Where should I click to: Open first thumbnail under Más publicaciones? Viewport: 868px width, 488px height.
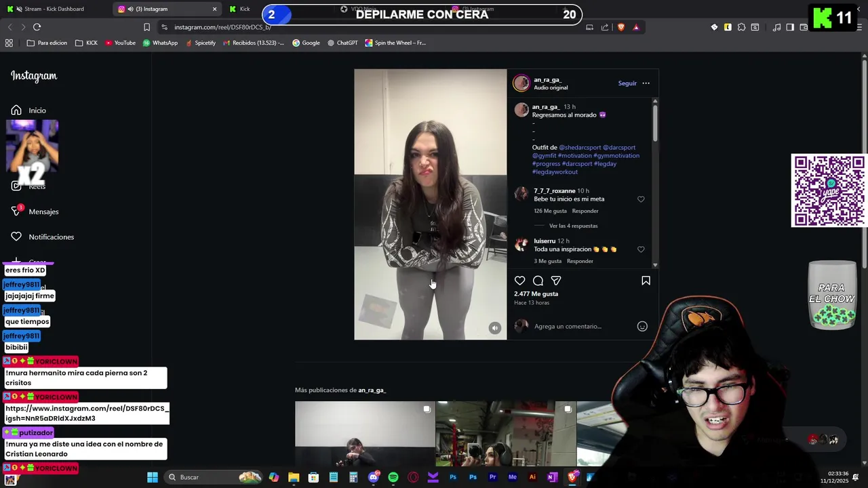(365, 434)
